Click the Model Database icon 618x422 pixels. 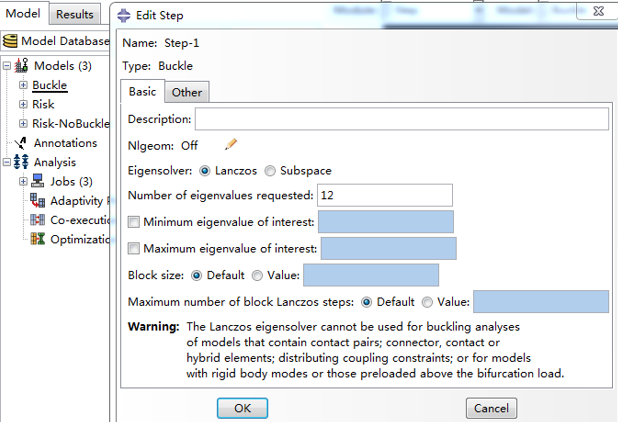pos(11,41)
